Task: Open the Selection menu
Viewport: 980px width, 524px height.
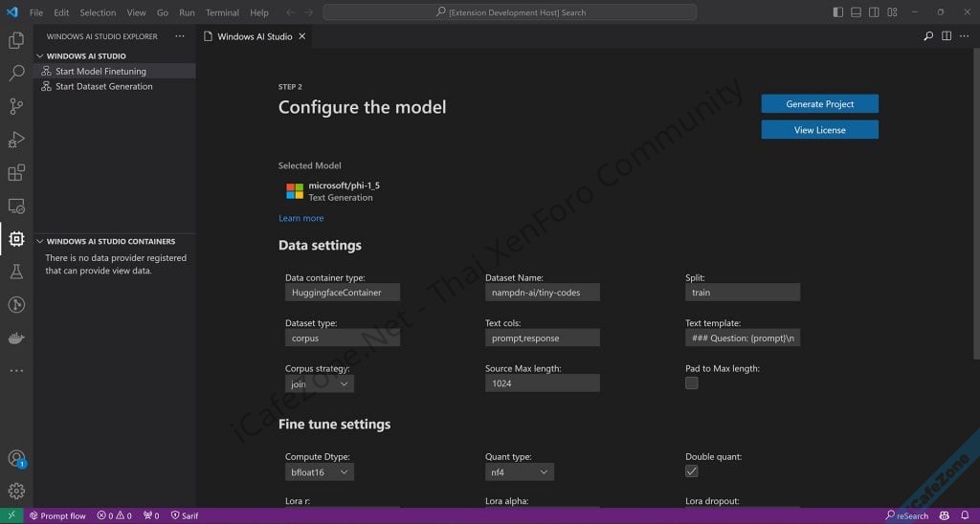Action: tap(98, 12)
